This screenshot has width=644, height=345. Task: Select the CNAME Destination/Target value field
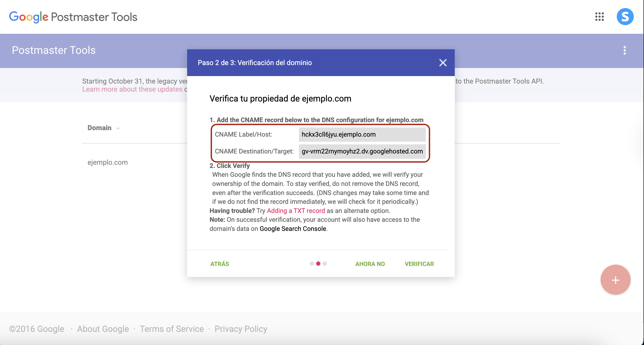(x=362, y=151)
